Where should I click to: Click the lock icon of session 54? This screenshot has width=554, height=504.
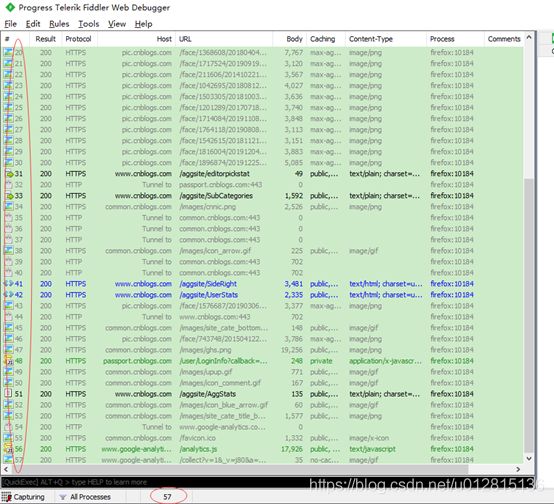(x=8, y=427)
